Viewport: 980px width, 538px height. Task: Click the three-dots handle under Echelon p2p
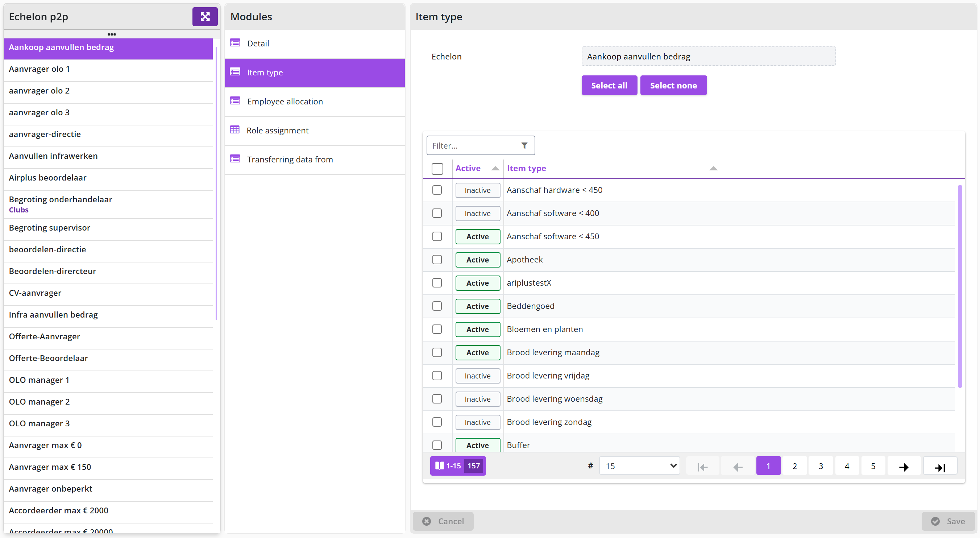[112, 34]
